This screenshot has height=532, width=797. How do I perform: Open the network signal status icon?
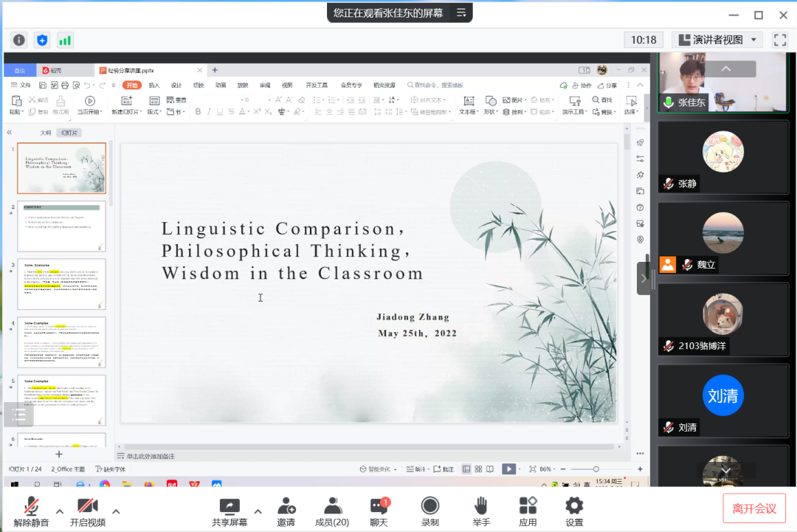[66, 40]
